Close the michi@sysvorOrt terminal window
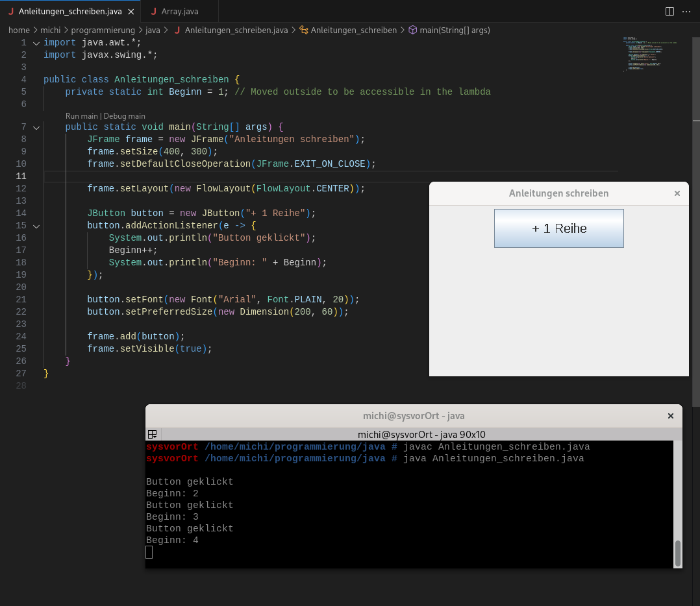This screenshot has height=606, width=700. coord(671,416)
